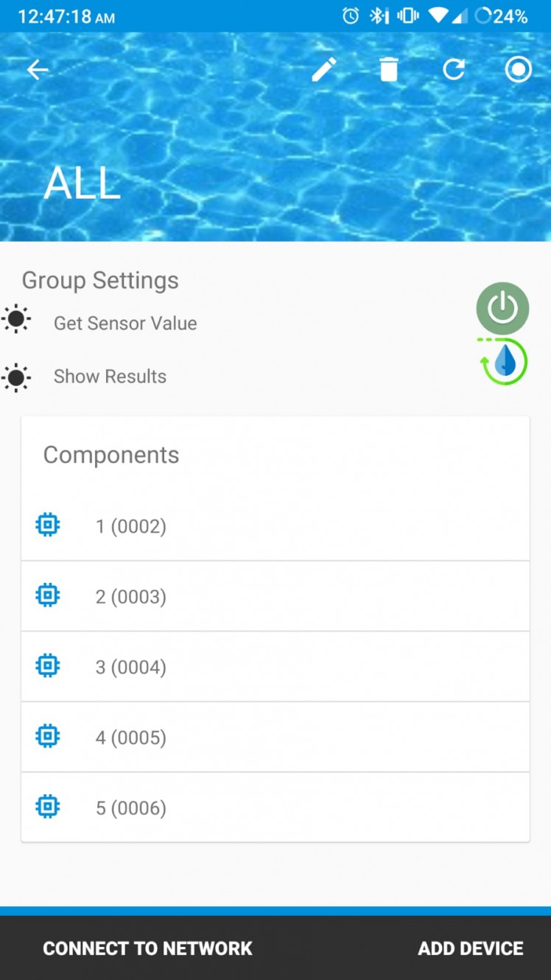Tap the ALL group title
551x980 pixels.
pos(82,183)
